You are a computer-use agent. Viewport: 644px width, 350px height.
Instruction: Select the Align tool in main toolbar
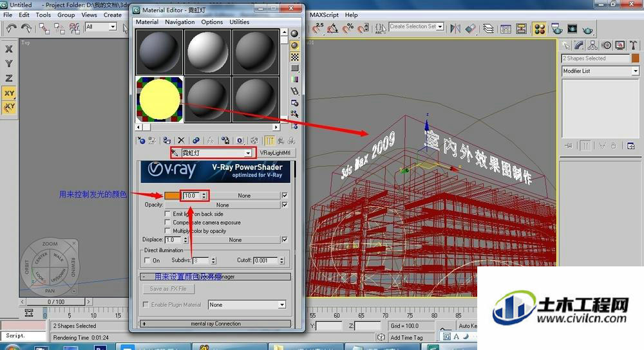[x=471, y=28]
